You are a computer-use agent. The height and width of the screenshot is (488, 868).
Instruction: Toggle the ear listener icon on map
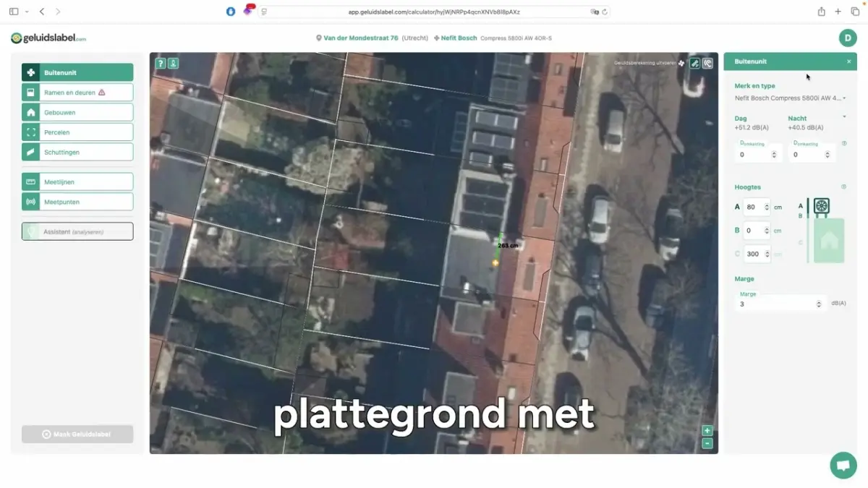click(707, 64)
